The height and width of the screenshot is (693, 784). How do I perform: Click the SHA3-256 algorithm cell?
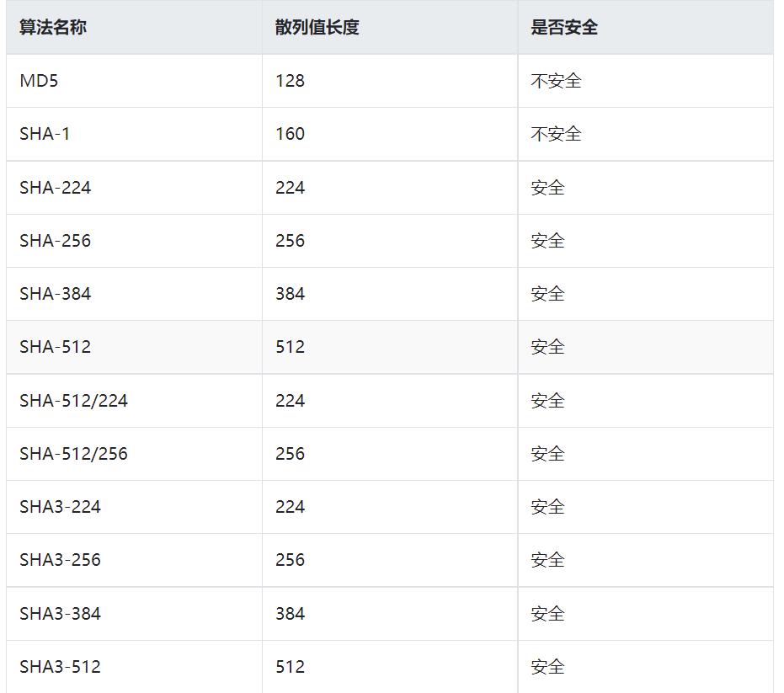click(61, 560)
